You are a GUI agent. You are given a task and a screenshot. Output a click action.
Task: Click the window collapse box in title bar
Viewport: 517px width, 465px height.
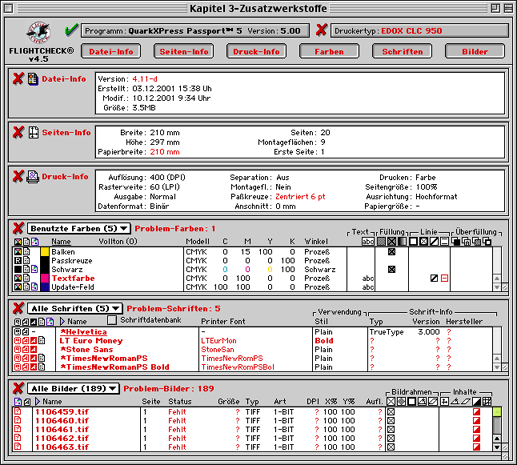[x=508, y=8]
